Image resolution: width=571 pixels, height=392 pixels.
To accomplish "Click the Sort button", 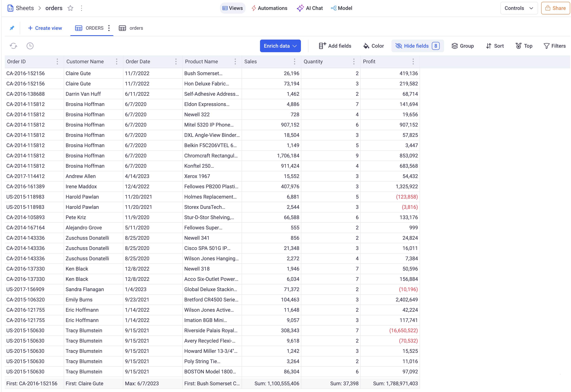I will click(x=495, y=46).
